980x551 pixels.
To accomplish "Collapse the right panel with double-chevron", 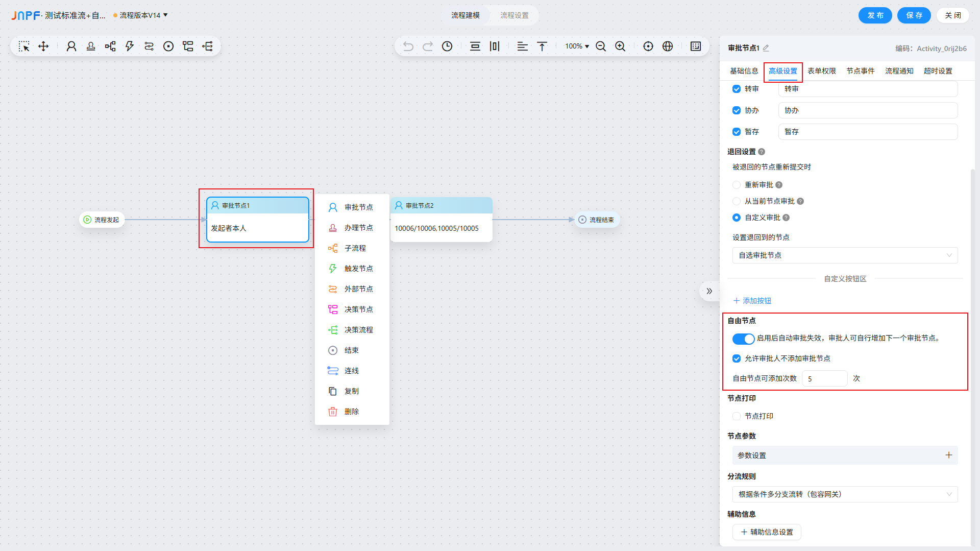I will tap(709, 291).
